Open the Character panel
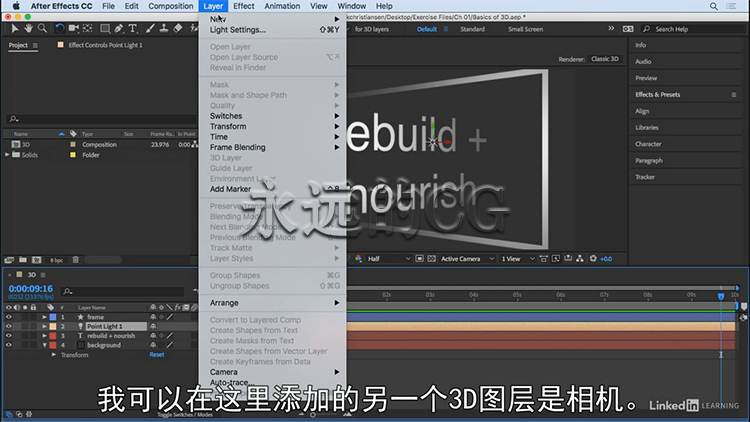Screen dimensions: 750x422 pyautogui.click(x=648, y=144)
